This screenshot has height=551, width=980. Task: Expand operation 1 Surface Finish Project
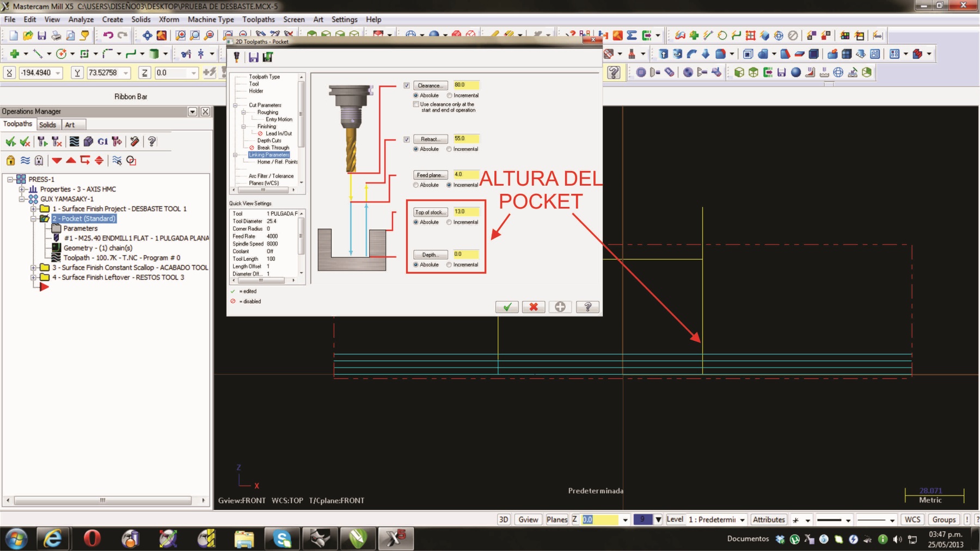pos(33,209)
